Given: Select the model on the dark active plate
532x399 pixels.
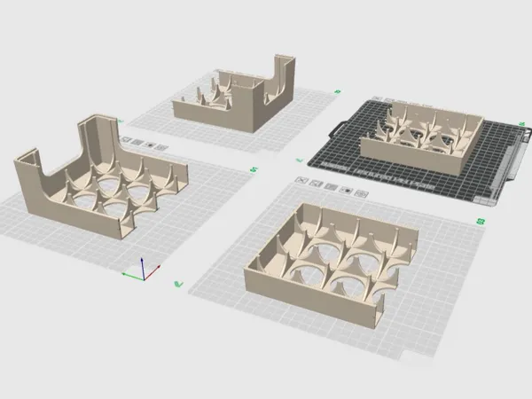Looking at the screenshot, I should [420, 139].
